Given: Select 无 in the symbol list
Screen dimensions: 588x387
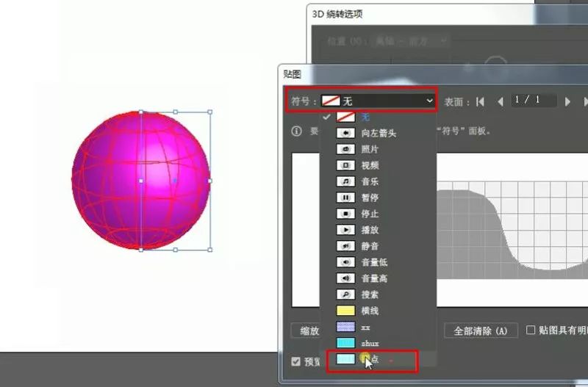Looking at the screenshot, I should point(365,117).
